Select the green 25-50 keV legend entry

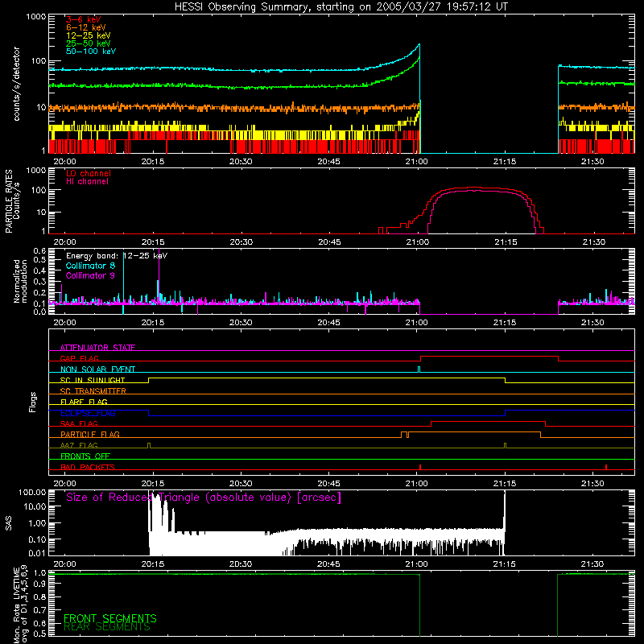point(89,43)
